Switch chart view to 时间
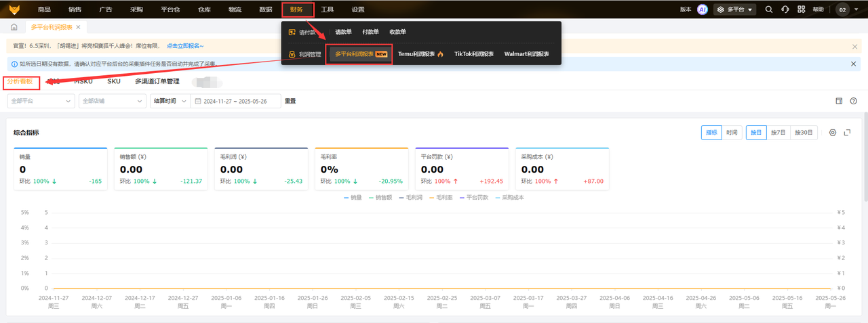 click(x=732, y=133)
